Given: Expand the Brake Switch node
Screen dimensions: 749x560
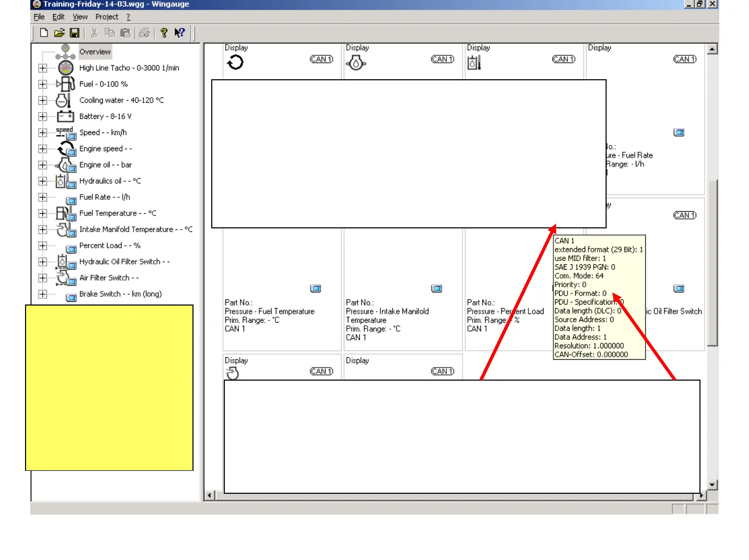Looking at the screenshot, I should click(x=43, y=294).
